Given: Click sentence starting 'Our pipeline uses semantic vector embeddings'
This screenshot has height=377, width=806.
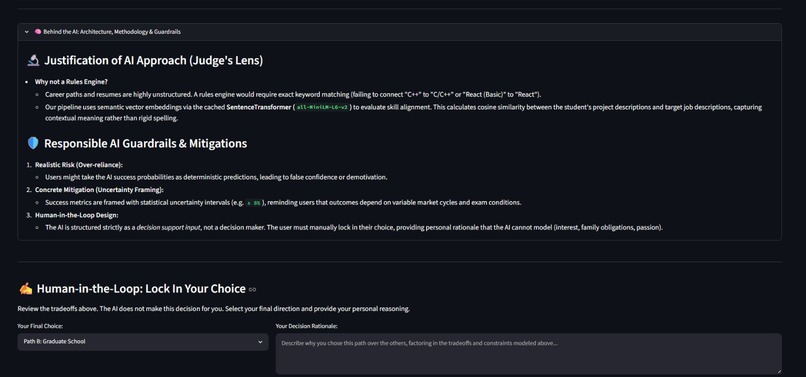Looking at the screenshot, I should pyautogui.click(x=404, y=113).
